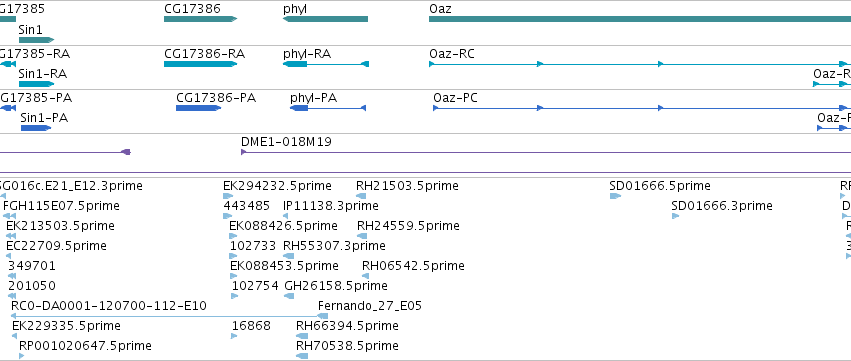Select the RH66394.5prime EST block
Viewport: 851px width, 361px height.
(302, 336)
